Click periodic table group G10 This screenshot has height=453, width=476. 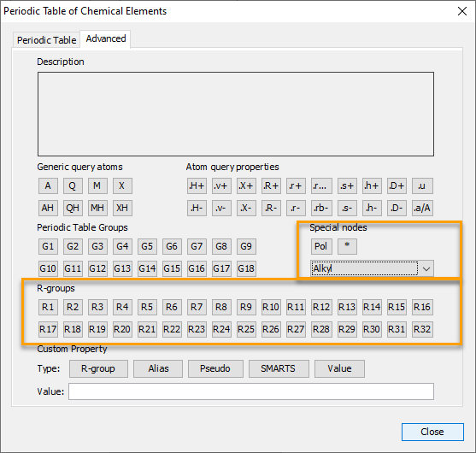[48, 268]
